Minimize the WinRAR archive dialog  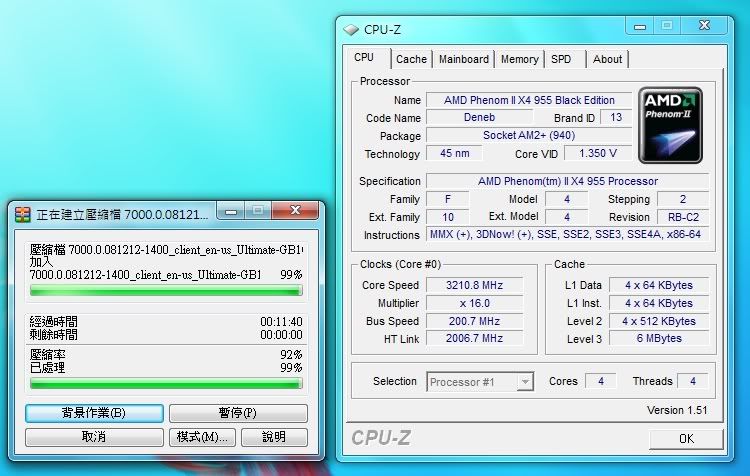[x=231, y=211]
